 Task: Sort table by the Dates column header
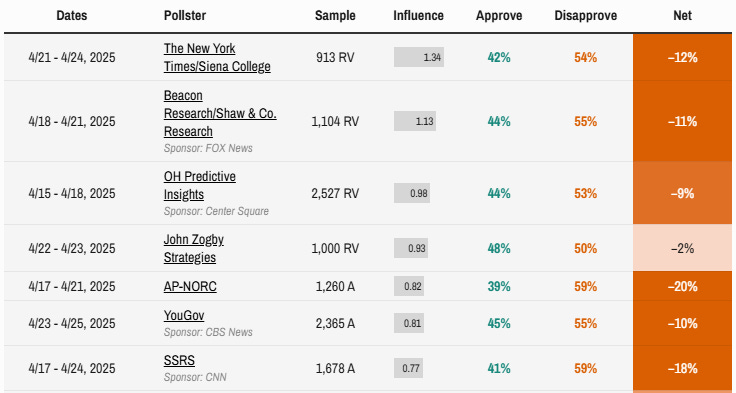click(72, 15)
